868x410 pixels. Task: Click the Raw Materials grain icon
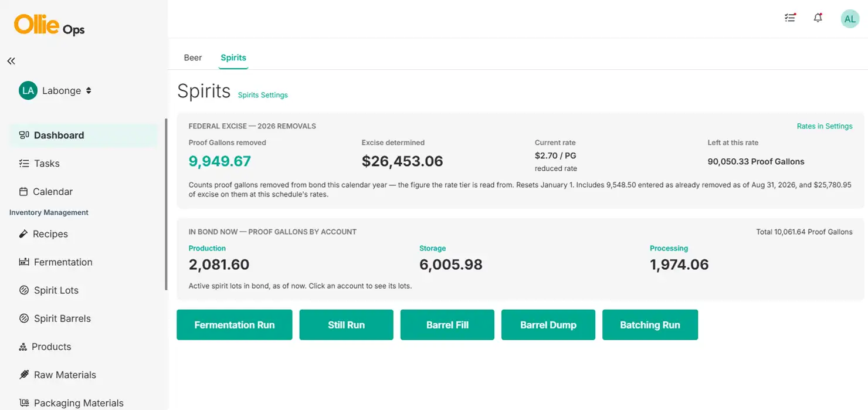(x=24, y=375)
